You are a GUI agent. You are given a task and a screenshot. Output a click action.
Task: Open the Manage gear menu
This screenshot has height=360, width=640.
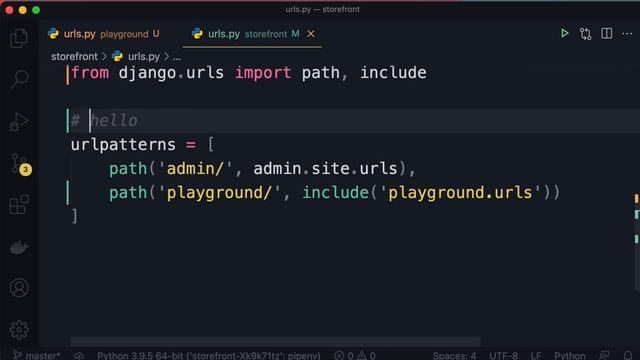tap(19, 329)
